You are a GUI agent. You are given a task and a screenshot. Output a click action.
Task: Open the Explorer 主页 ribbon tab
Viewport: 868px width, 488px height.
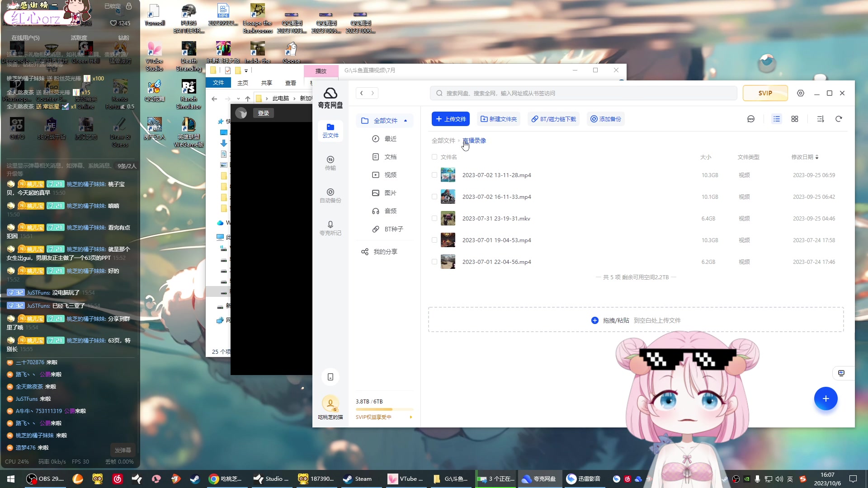point(243,83)
